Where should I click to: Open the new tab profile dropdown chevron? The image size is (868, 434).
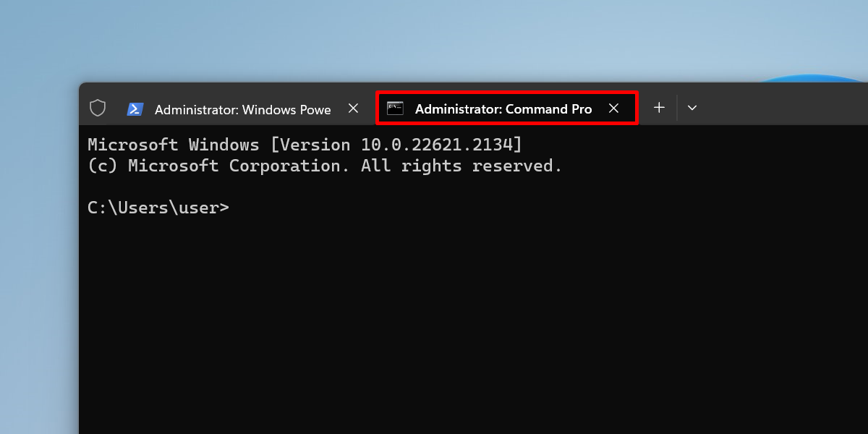tap(692, 108)
